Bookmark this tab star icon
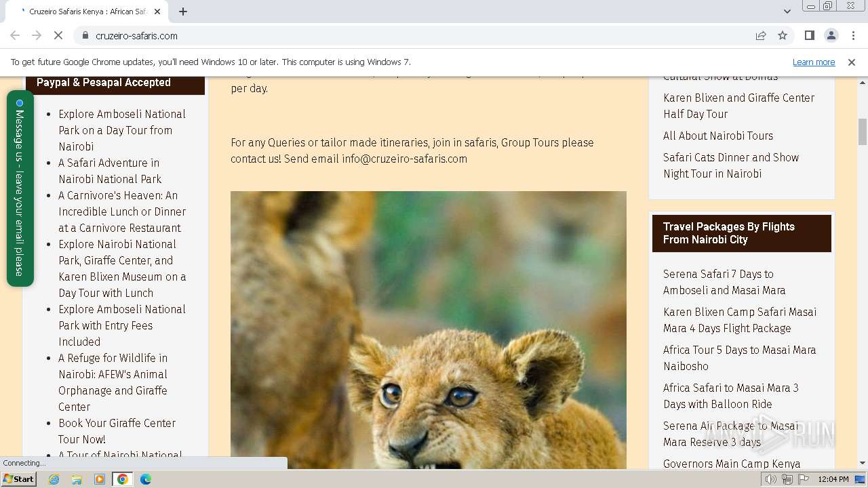868x488 pixels. point(783,35)
